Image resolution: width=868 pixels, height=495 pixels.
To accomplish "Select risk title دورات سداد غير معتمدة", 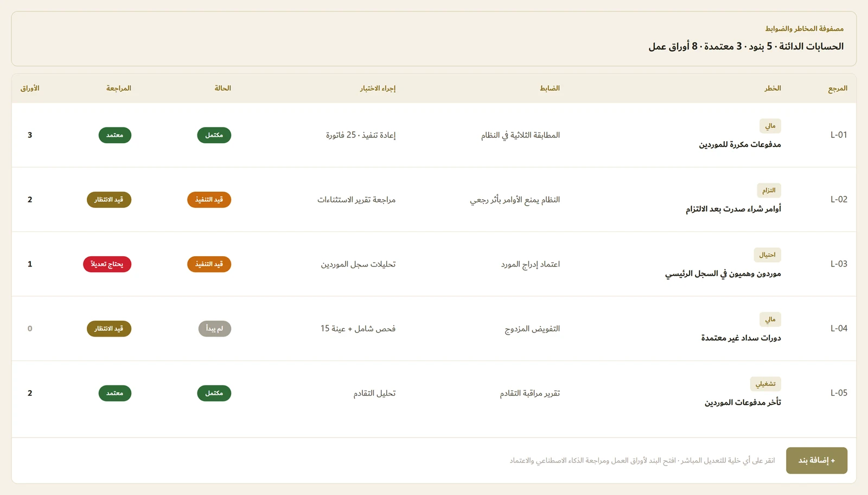I will click(741, 338).
